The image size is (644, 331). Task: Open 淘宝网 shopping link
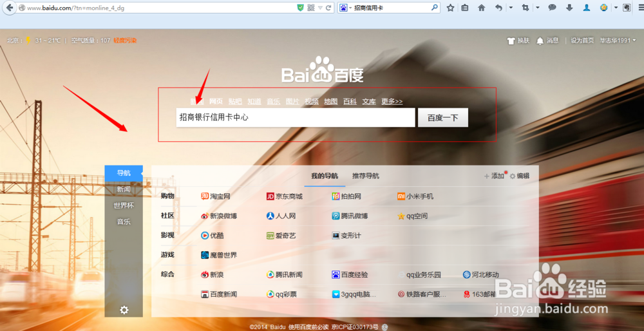[216, 196]
